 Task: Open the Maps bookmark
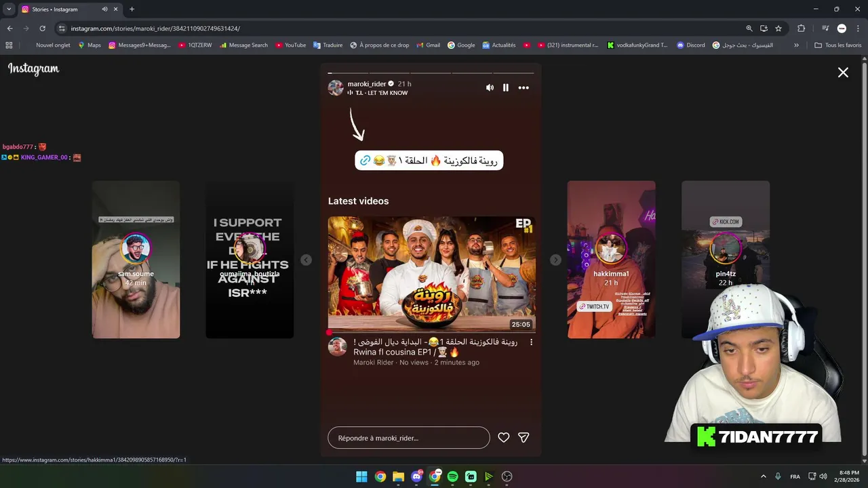[x=89, y=45]
